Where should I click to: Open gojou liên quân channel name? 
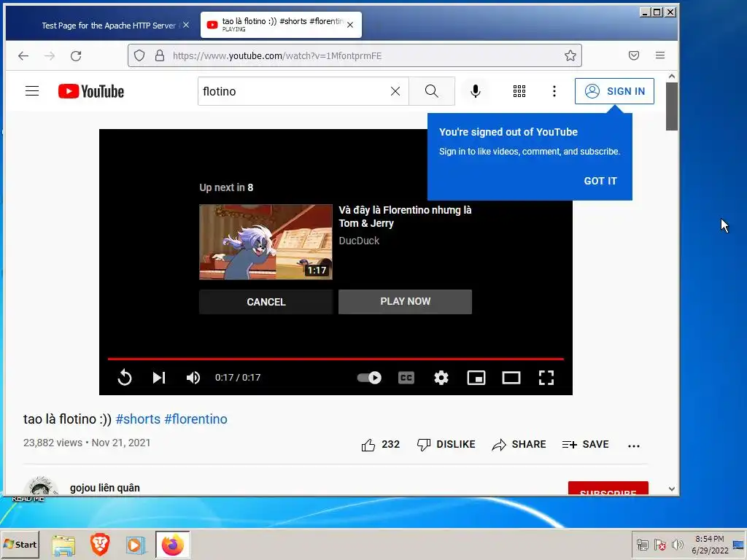click(x=105, y=488)
